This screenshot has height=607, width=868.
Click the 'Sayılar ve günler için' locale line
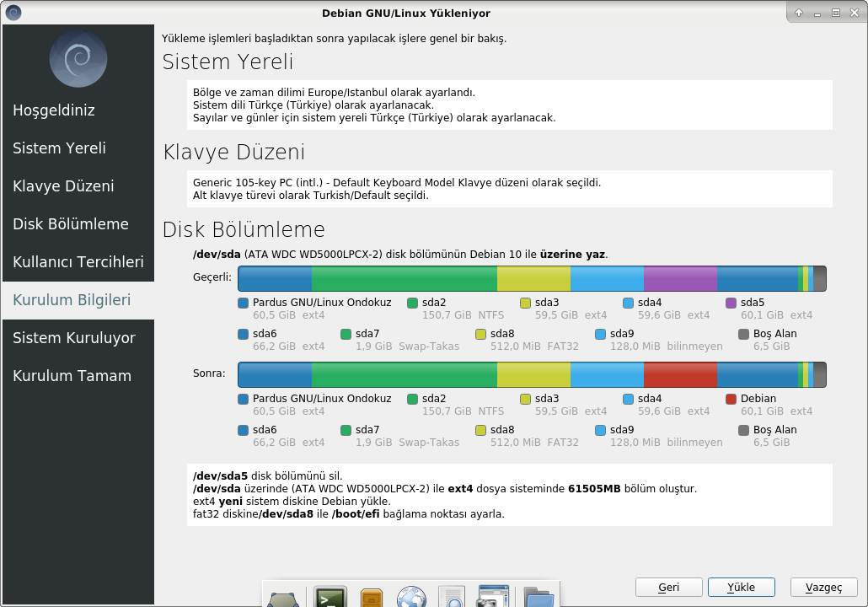(374, 118)
